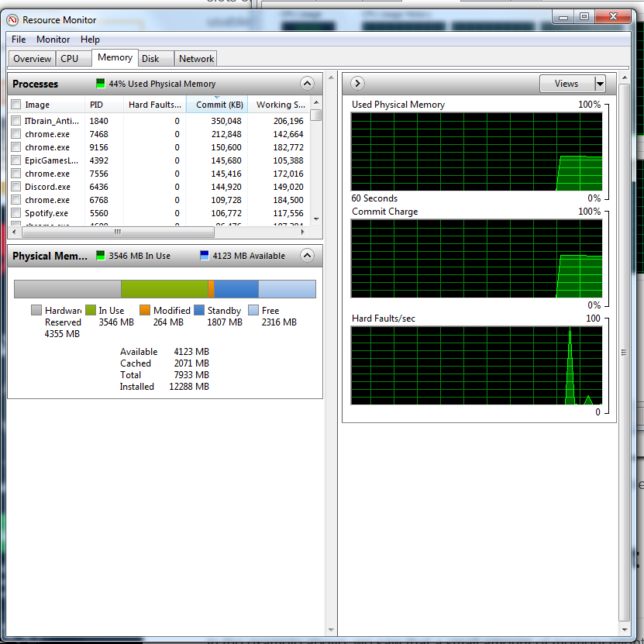Click graphs pane scroll-down arrow
The image size is (644, 644).
[625, 630]
